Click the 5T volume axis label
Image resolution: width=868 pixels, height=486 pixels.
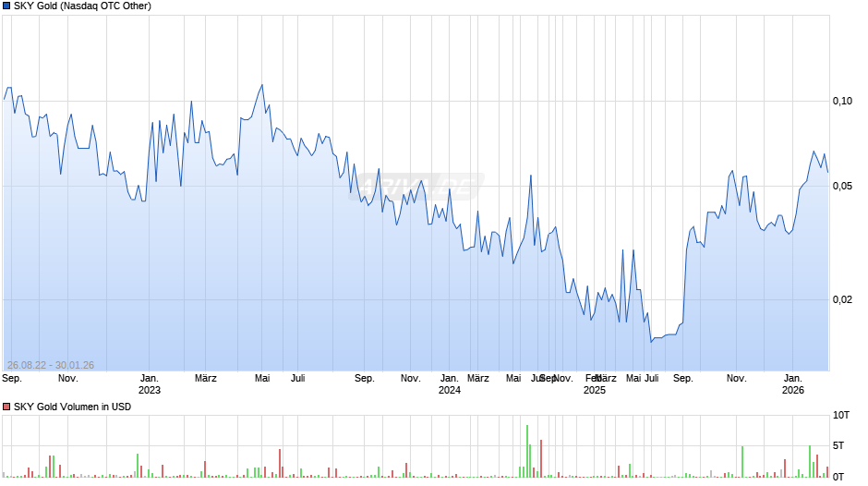tap(838, 445)
